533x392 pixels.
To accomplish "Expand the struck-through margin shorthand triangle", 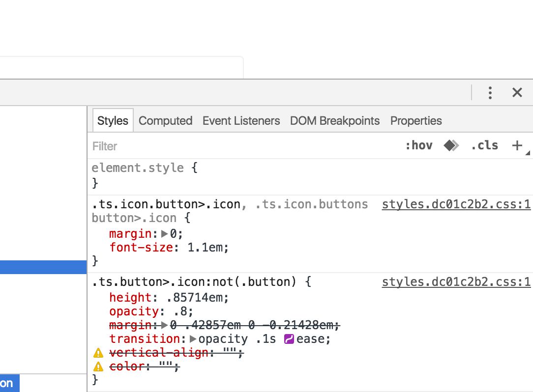I will click(x=165, y=325).
